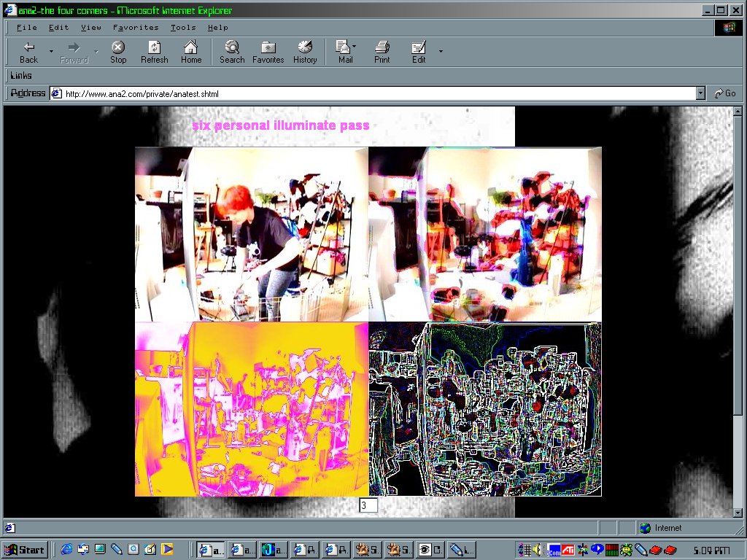The height and width of the screenshot is (560, 747).
Task: Open the Windows Start menu
Action: pyautogui.click(x=25, y=550)
